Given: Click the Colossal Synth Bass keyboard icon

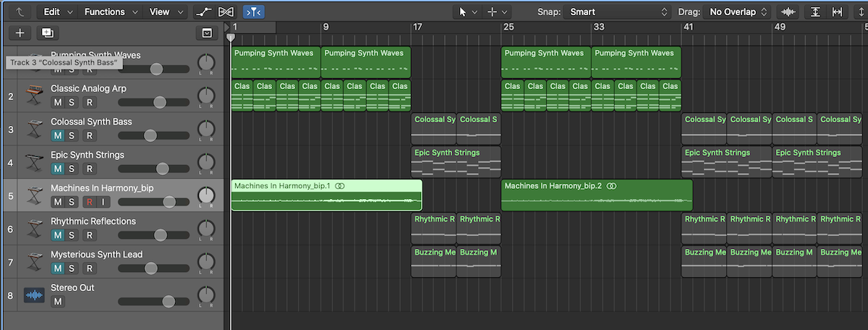Looking at the screenshot, I should [34, 128].
